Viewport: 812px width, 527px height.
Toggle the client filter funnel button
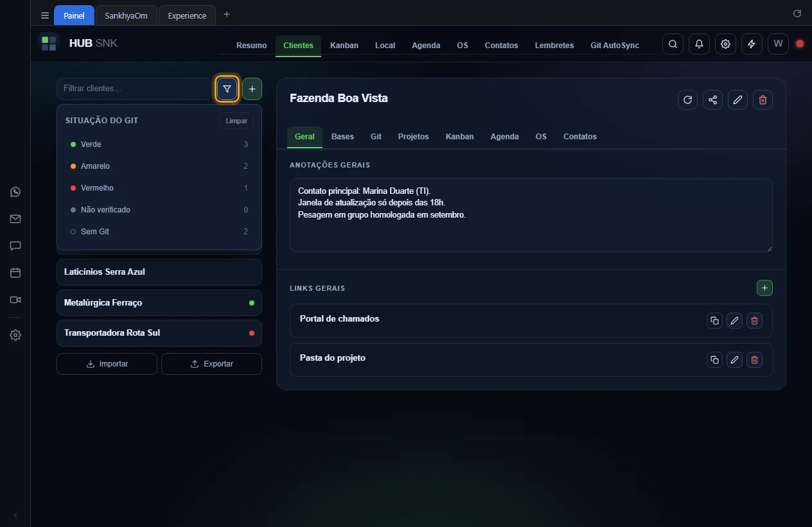coord(227,89)
